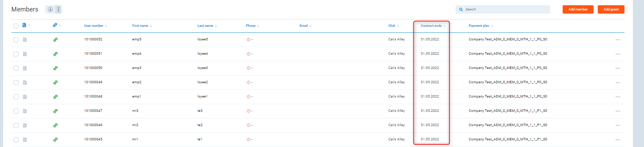Toggle the select-all checkbox in header

[x=16, y=26]
